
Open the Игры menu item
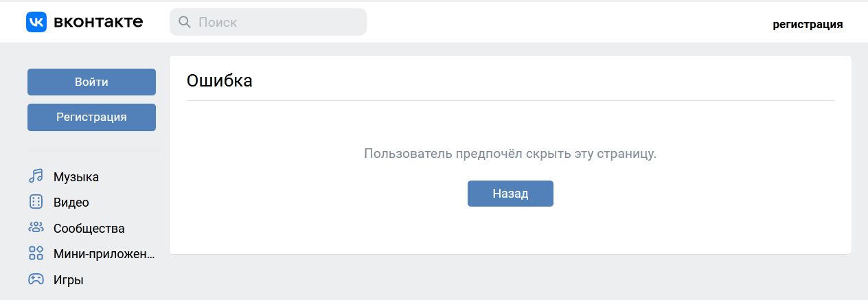tap(69, 280)
